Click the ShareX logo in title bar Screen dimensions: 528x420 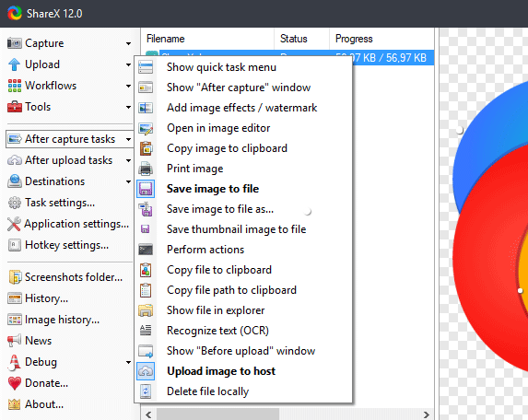click(x=15, y=14)
